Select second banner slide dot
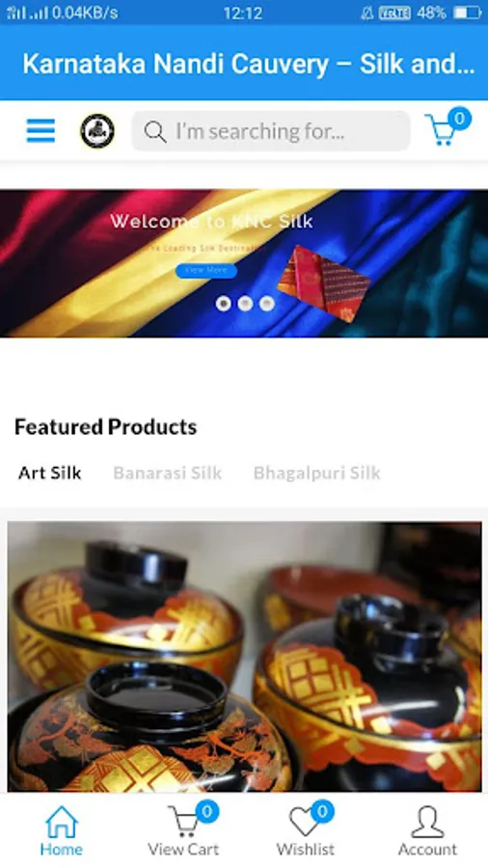The width and height of the screenshot is (488, 868). (x=245, y=304)
